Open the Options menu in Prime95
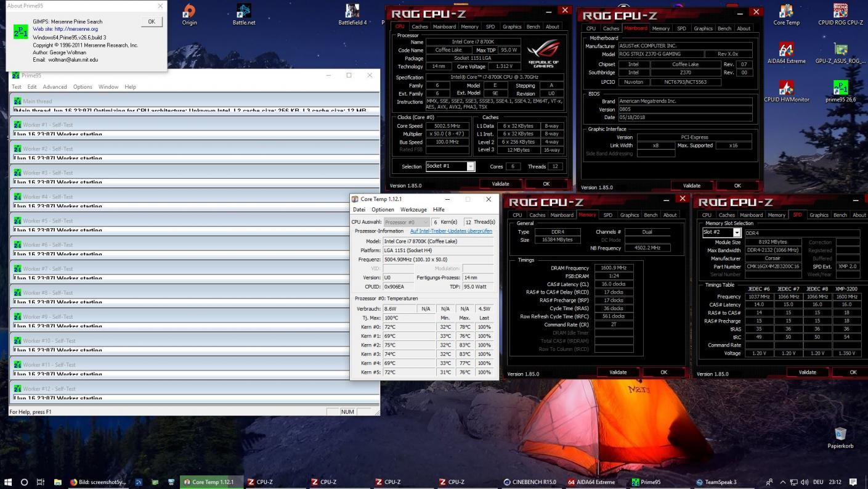Viewport: 868px width, 489px height. tap(83, 87)
